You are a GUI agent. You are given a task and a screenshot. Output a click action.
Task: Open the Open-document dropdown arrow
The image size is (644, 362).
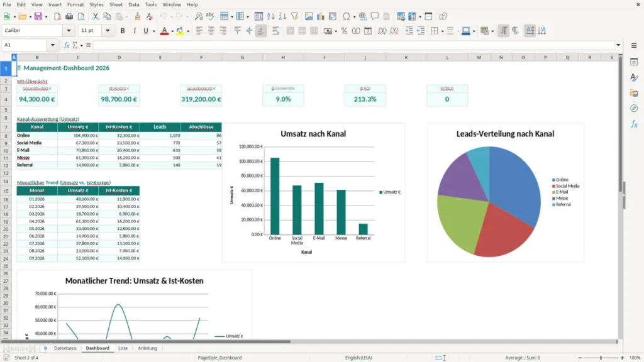point(30,17)
